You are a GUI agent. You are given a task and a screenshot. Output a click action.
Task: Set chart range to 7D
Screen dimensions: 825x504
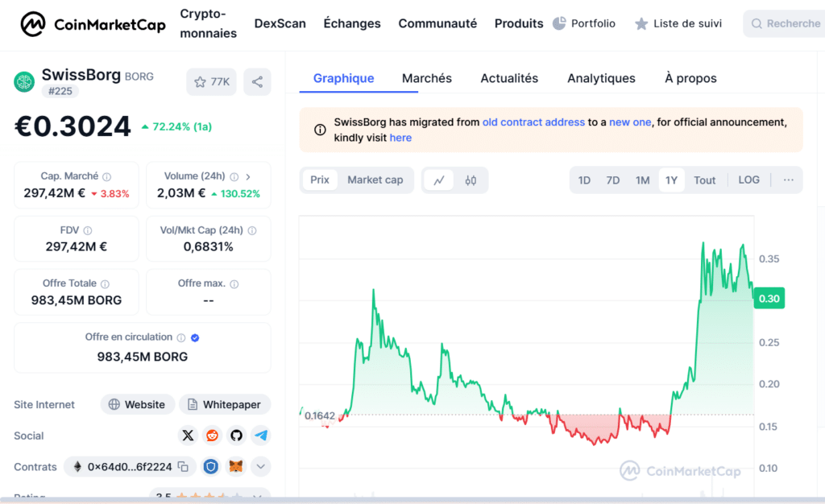612,180
